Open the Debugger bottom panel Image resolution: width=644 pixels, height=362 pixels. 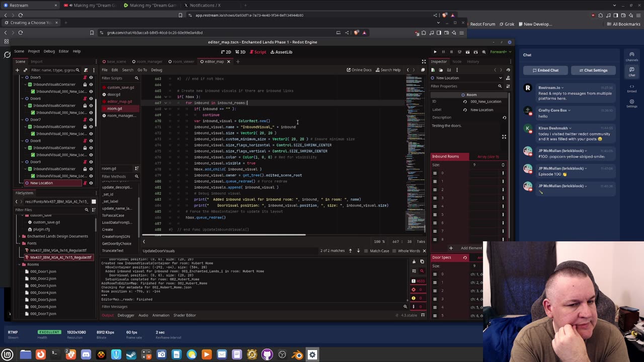[x=126, y=315]
